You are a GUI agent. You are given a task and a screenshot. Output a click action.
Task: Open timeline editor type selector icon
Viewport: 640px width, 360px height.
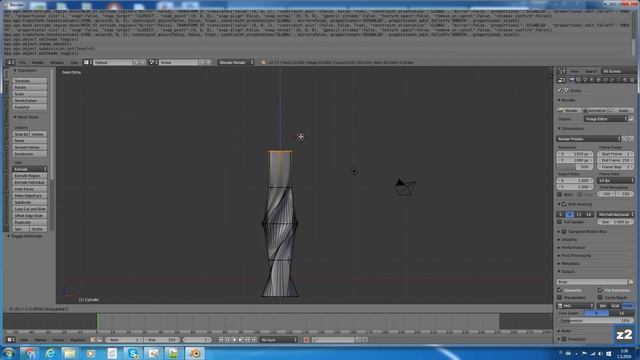pos(11,340)
